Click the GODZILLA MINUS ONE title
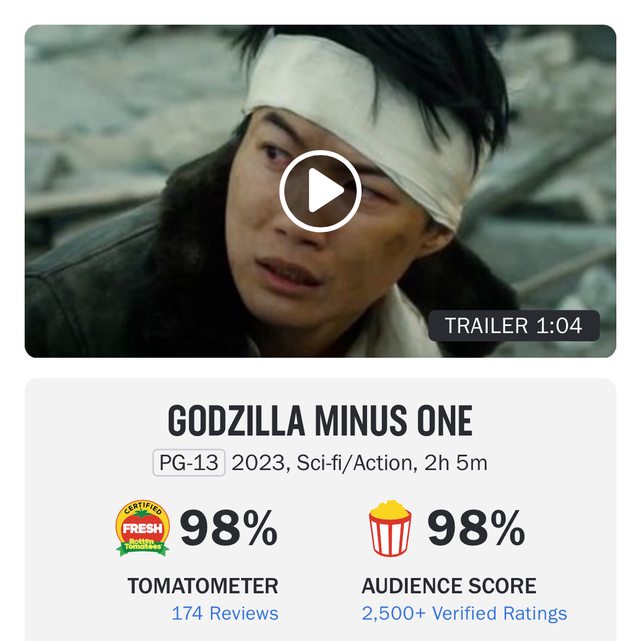 tap(320, 421)
